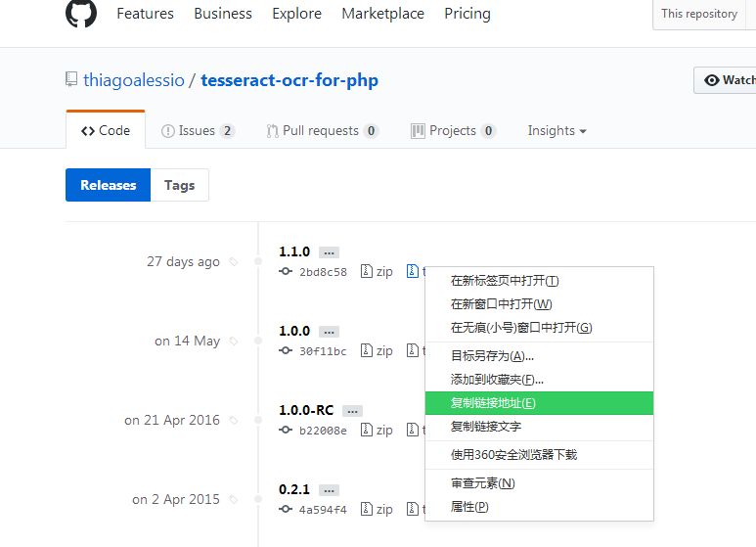The image size is (756, 547).
Task: Expand the ellipsis details for release 1.0.0-RC
Action: click(x=352, y=411)
